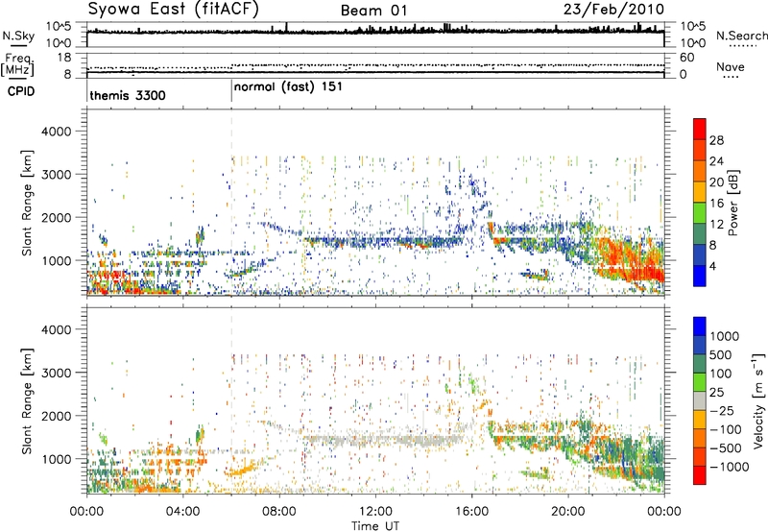This screenshot has width=768, height=532.
Task: Click the '10^5' label left of the N.Sky panel
Action: click(x=59, y=27)
